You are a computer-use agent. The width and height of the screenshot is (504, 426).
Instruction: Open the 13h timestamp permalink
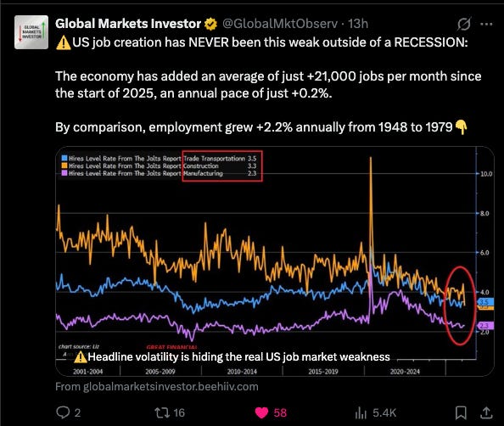pyautogui.click(x=358, y=24)
